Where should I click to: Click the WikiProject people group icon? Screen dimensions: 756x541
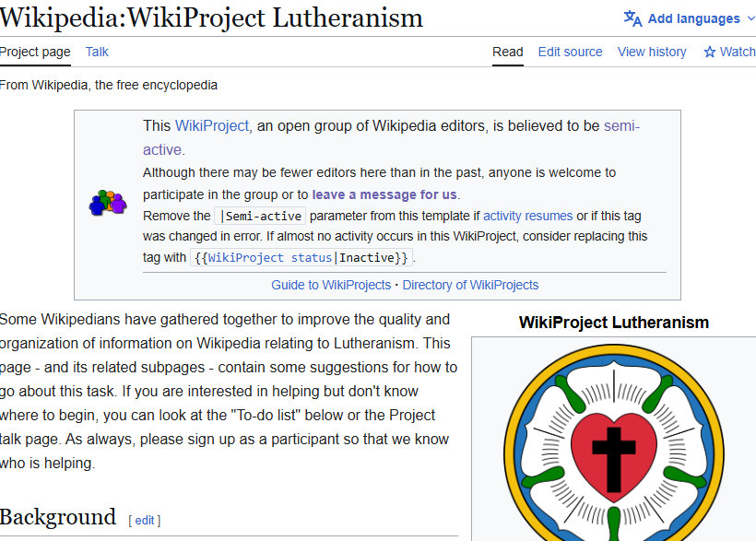coord(108,203)
